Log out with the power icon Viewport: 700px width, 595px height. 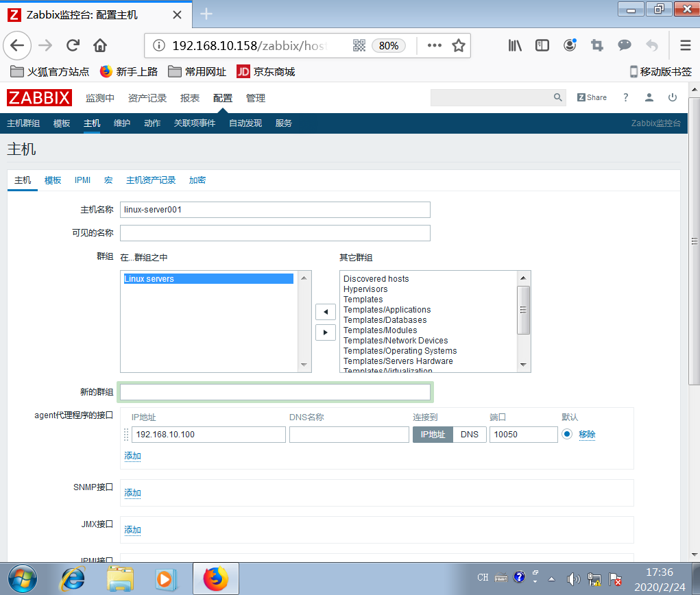[673, 97]
